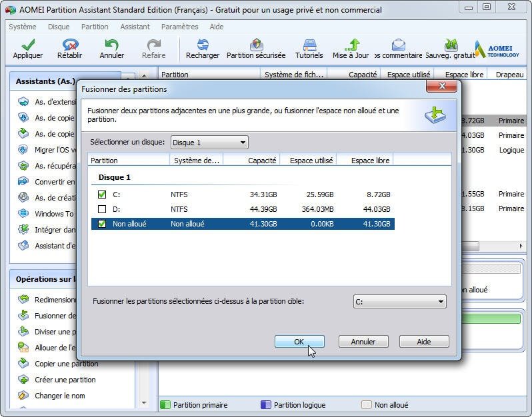Open the Sélectionner un disque dropdown
This screenshot has height=417, width=532.
[209, 143]
